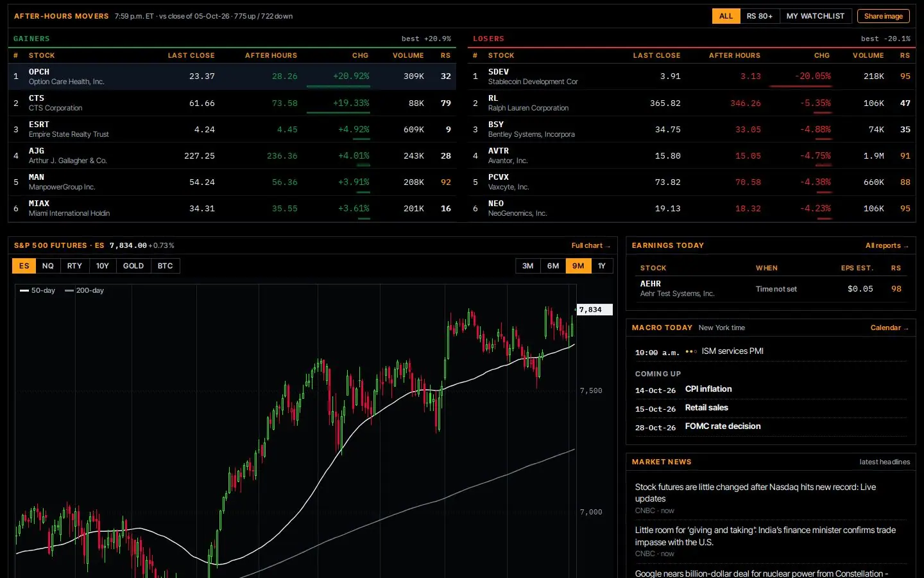
Task: Select PCVX Vaxcyte row
Action: [692, 182]
